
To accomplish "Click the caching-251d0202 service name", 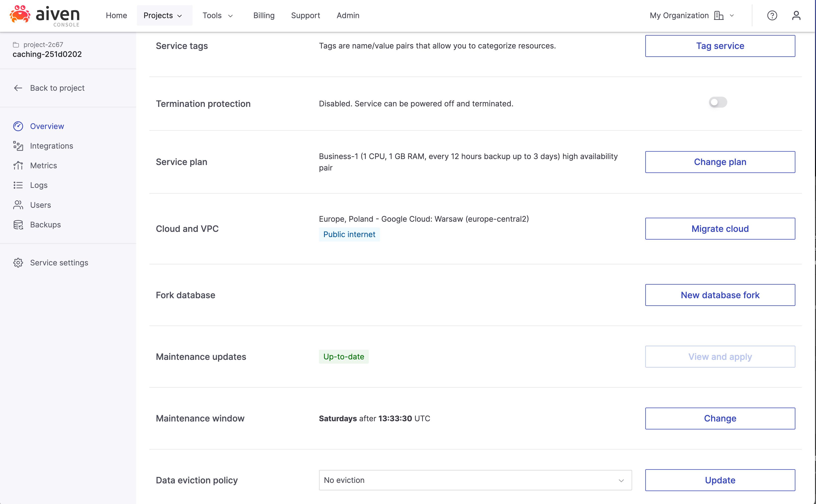I will pyautogui.click(x=47, y=54).
